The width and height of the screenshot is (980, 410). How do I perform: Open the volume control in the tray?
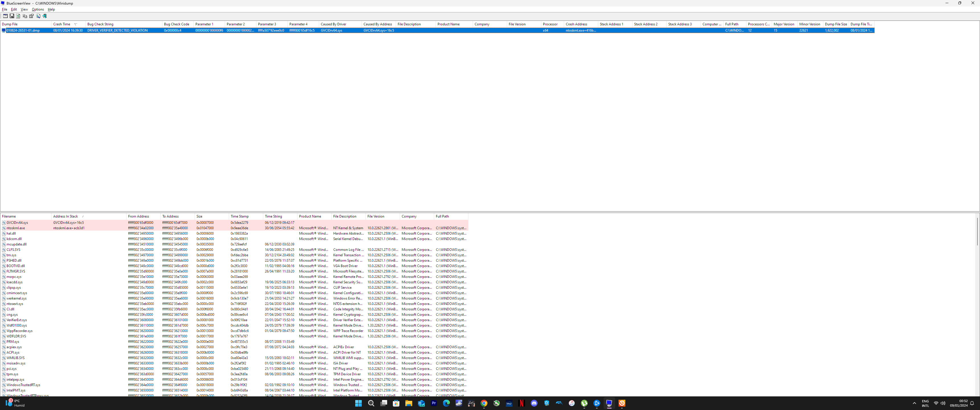pos(943,403)
